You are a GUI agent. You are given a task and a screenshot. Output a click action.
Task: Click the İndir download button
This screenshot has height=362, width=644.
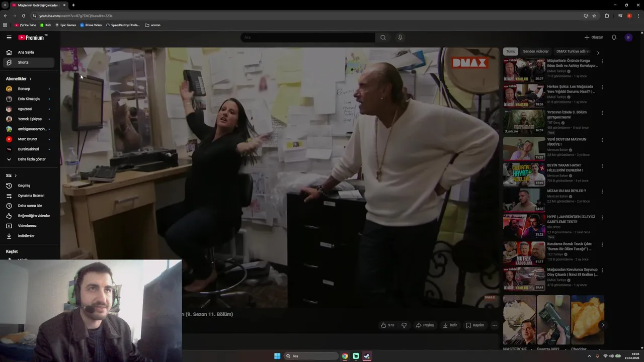pyautogui.click(x=450, y=325)
